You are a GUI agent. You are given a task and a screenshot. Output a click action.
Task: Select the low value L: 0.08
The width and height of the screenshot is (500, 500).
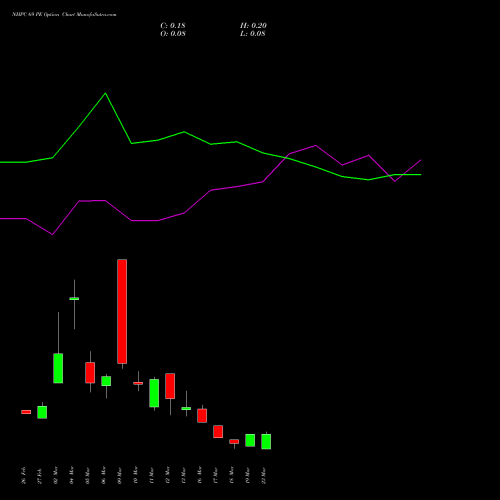pos(253,34)
